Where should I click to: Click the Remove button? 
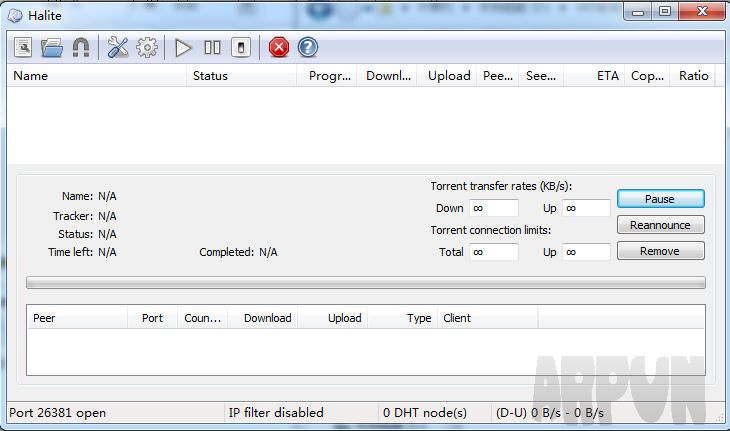pyautogui.click(x=661, y=251)
